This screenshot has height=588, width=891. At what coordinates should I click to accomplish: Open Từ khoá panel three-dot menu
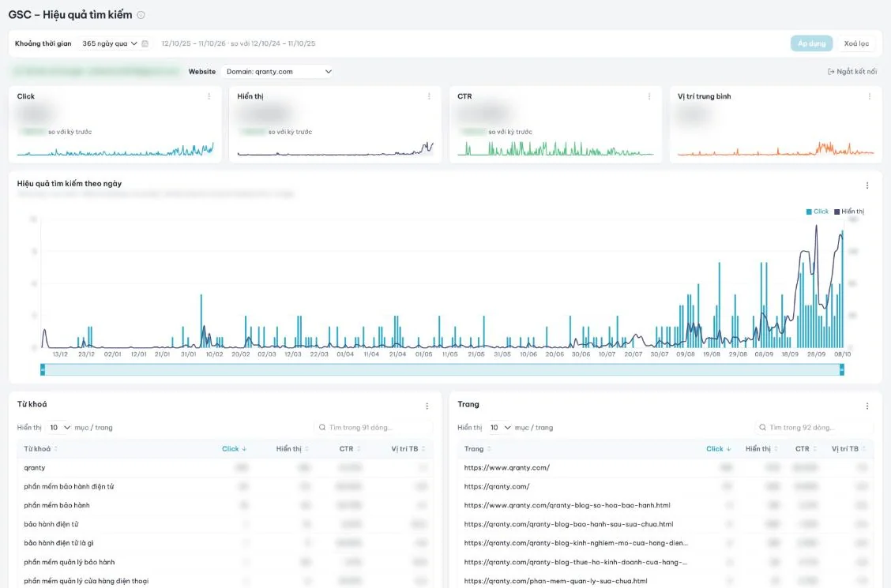[427, 406]
